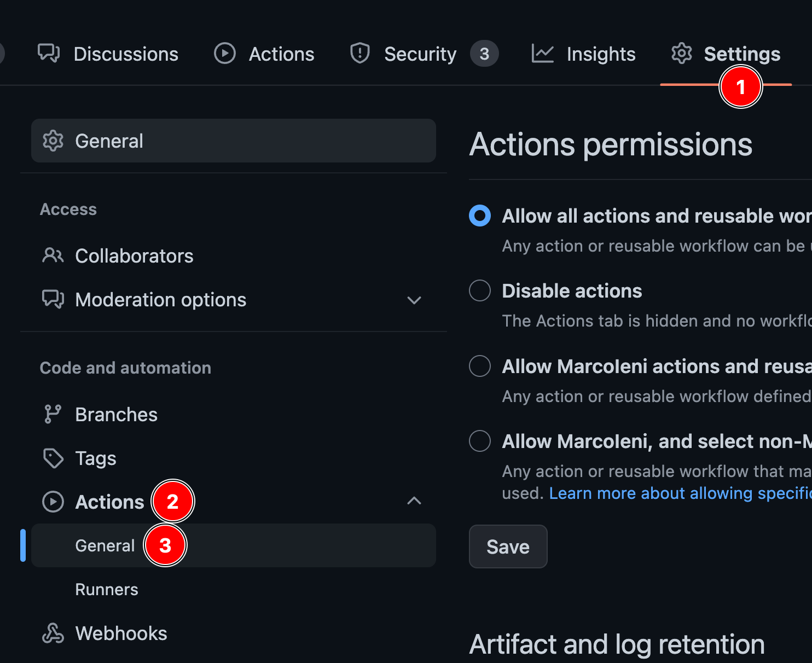Click the Security count badge showing 3
The image size is (812, 663).
[x=484, y=53]
